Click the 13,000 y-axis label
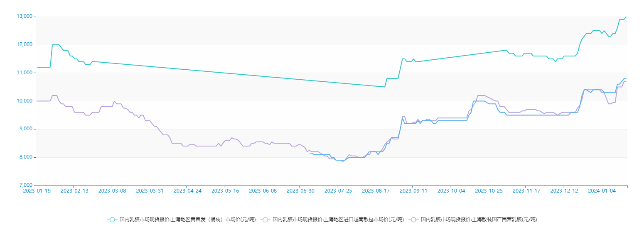Screen dimensions: 644x227 click(25, 17)
